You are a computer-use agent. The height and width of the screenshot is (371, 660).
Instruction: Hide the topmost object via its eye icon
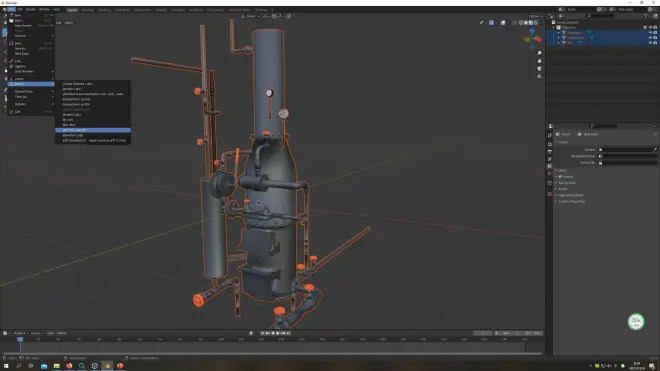[x=650, y=32]
